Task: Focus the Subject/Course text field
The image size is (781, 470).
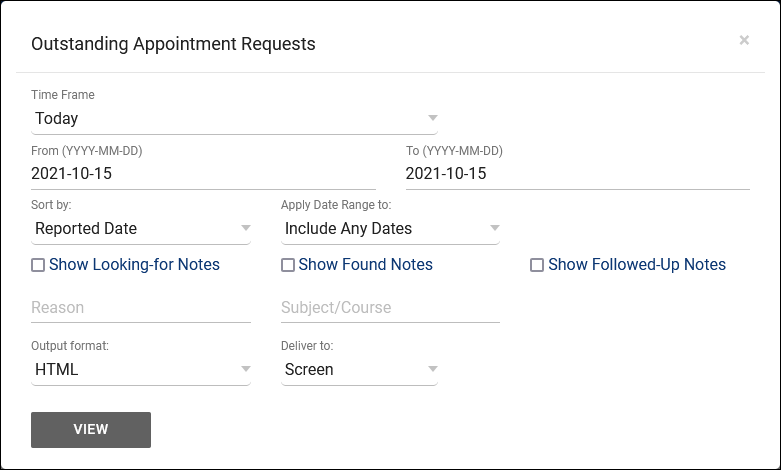Action: coord(390,308)
